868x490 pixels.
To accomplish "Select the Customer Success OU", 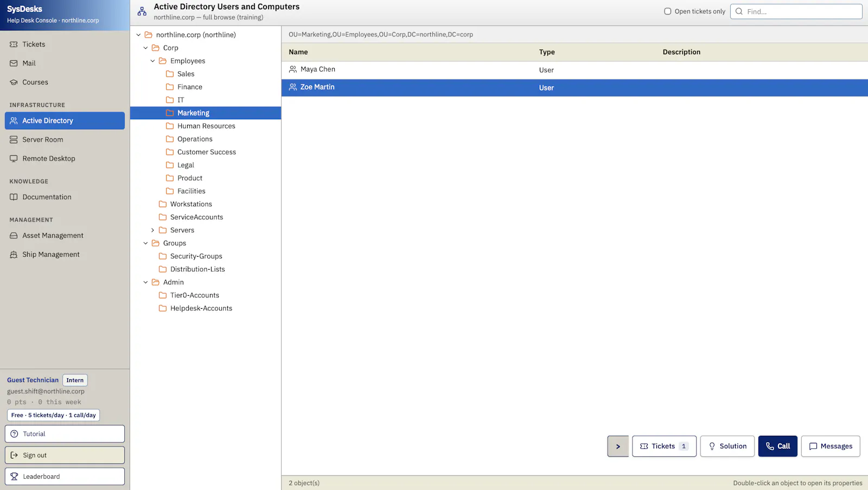I will tap(207, 152).
